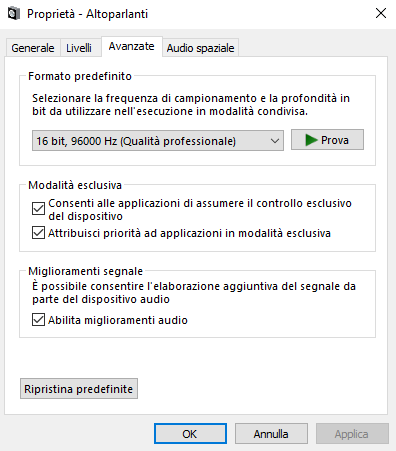The width and height of the screenshot is (396, 451).
Task: Click the speaker icon in title bar
Action: pos(13,14)
